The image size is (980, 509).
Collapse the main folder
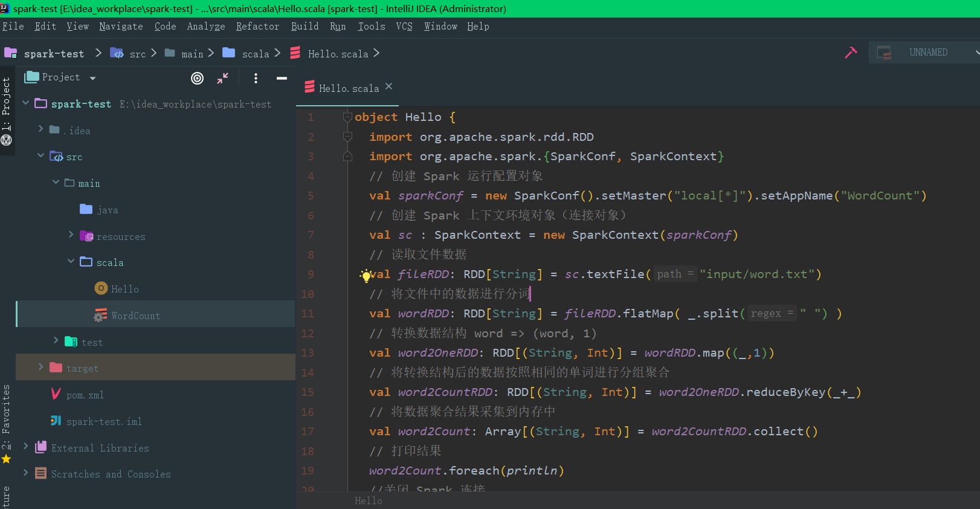[x=56, y=182]
